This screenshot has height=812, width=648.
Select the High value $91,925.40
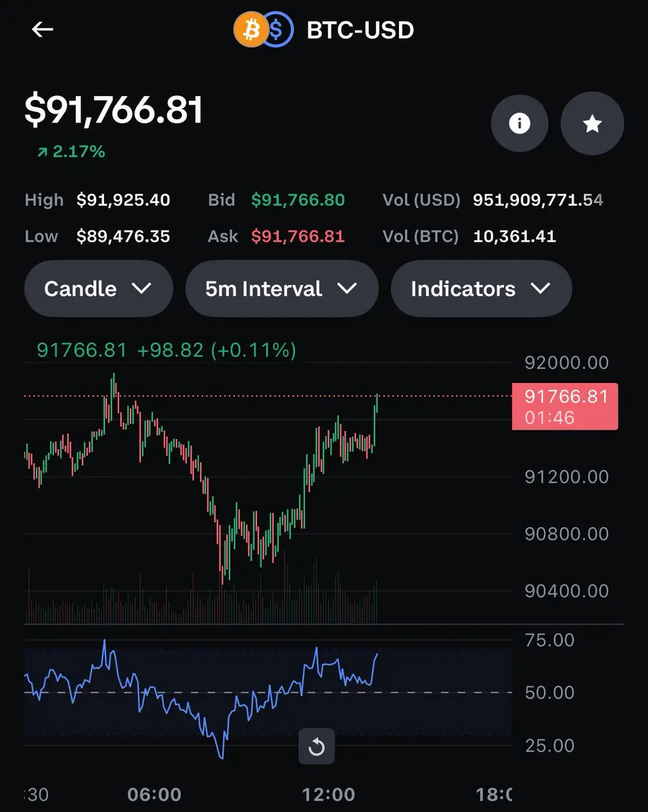tap(123, 200)
